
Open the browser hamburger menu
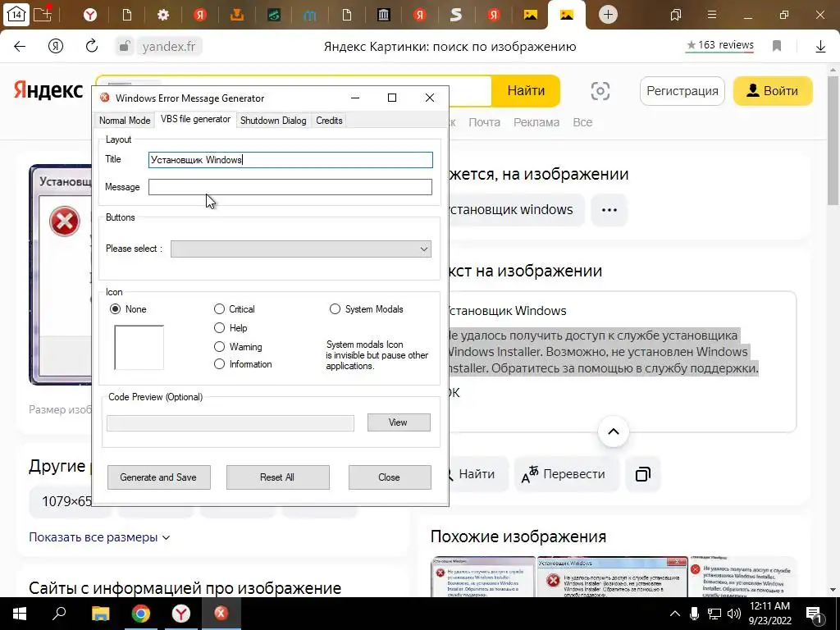pyautogui.click(x=711, y=15)
